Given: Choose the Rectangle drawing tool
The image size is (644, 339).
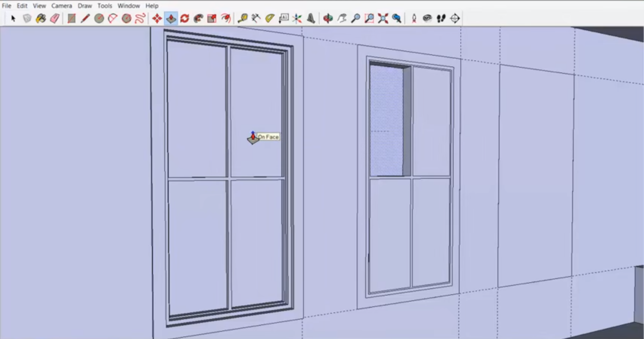Looking at the screenshot, I should click(71, 18).
